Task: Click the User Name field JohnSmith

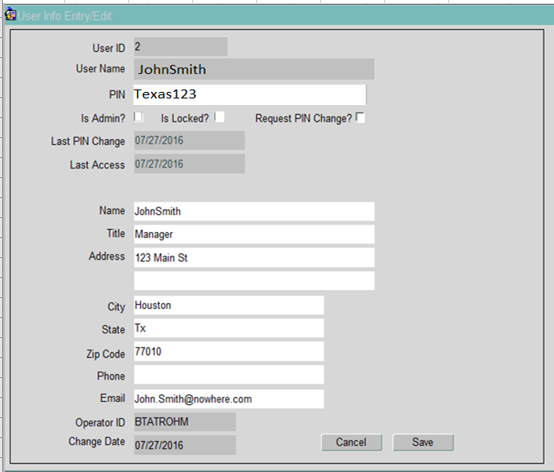Action: [x=254, y=69]
